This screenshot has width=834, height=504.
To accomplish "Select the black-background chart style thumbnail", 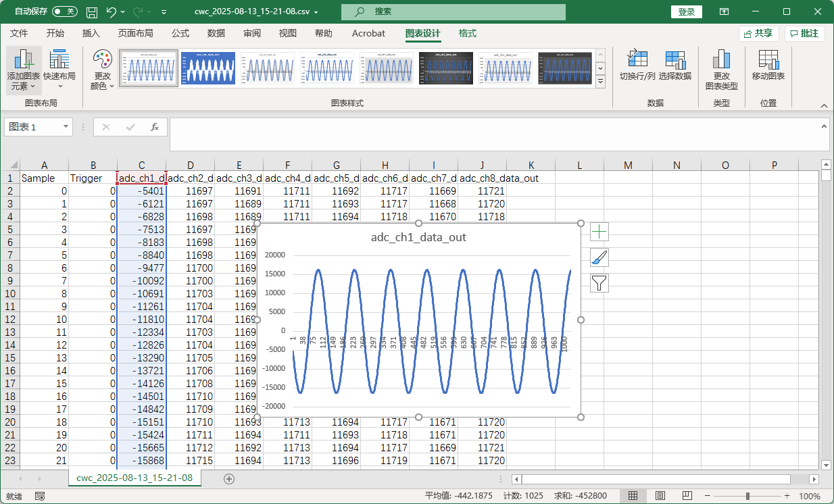I will tap(446, 68).
